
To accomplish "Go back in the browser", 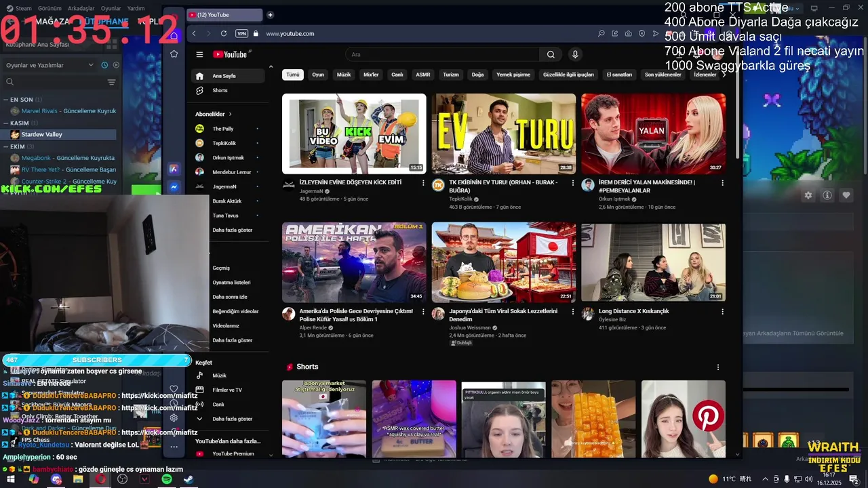I will pos(194,33).
